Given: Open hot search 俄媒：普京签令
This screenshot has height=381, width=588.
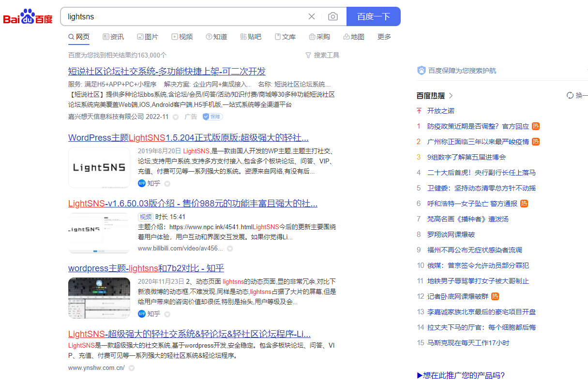Looking at the screenshot, I should tap(478, 265).
